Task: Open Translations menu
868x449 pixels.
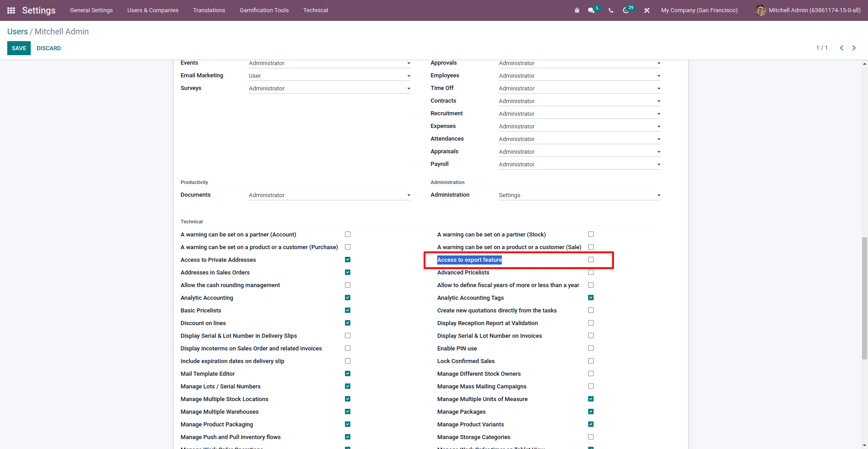Action: coord(209,10)
